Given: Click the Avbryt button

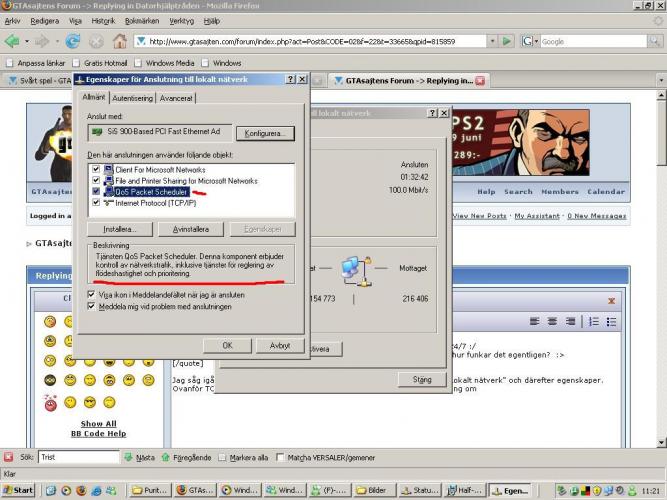Looking at the screenshot, I should [x=272, y=344].
